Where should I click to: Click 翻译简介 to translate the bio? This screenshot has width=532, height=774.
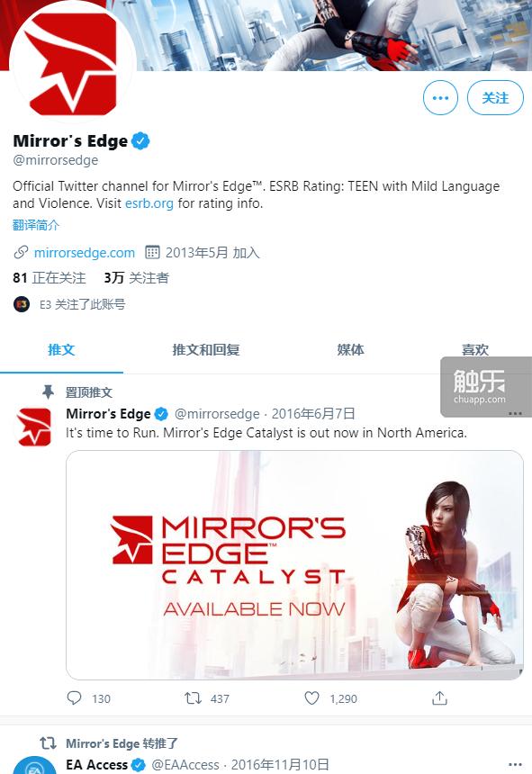pos(36,225)
